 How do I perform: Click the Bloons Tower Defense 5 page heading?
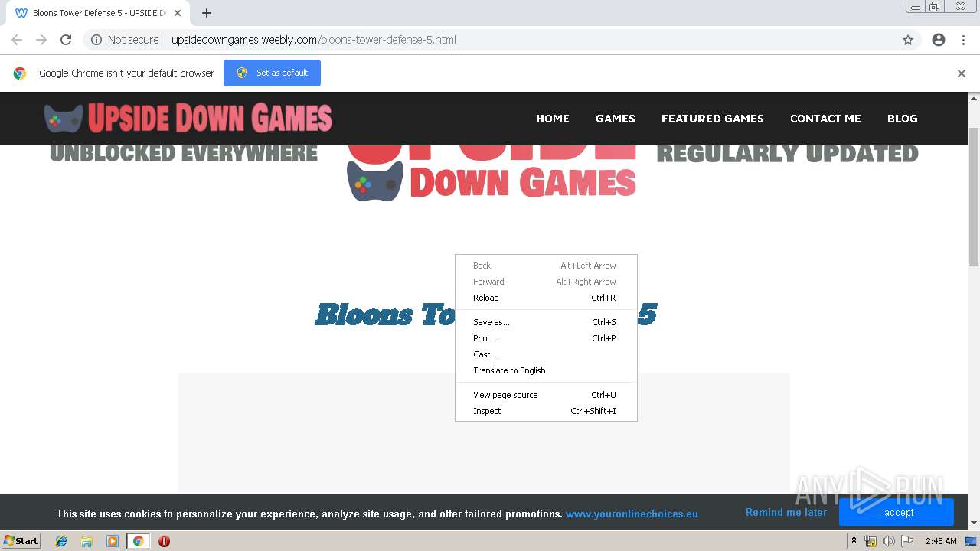coord(485,314)
